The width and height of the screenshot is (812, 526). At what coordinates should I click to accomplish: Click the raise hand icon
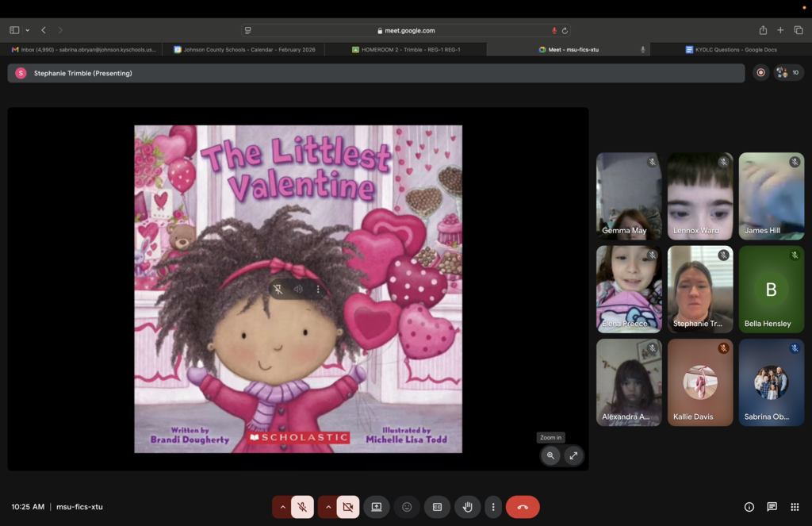(468, 507)
